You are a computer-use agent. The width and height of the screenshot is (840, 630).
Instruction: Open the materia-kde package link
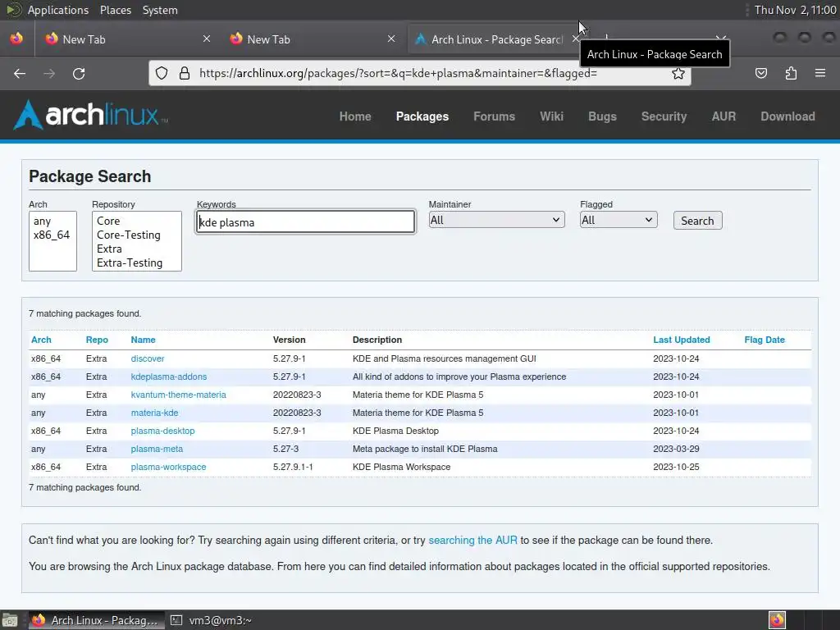click(x=154, y=413)
